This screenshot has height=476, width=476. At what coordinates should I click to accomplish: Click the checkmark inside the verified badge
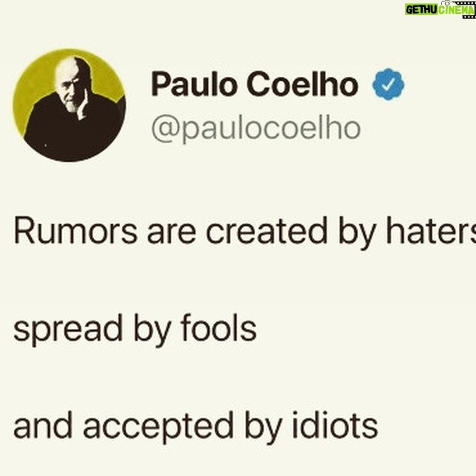388,85
